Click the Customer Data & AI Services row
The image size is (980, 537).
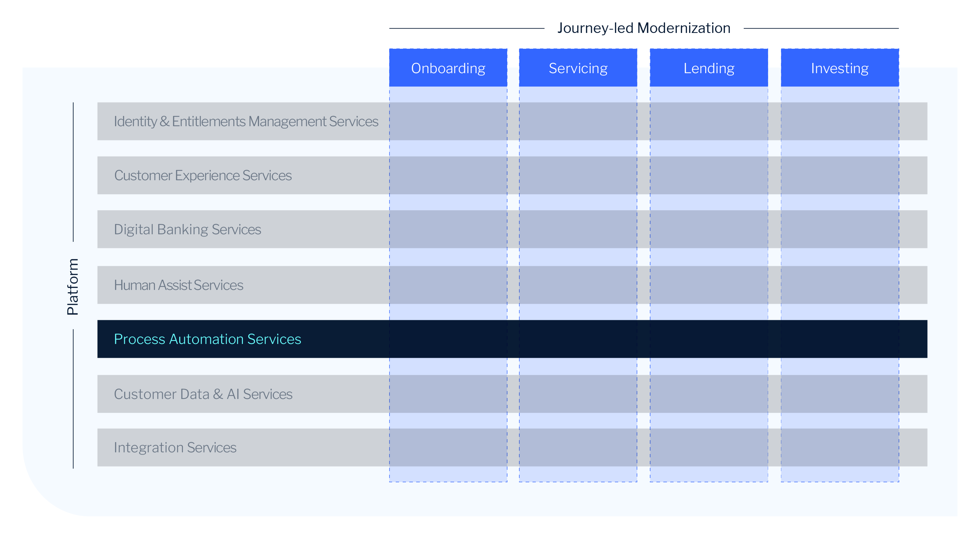pyautogui.click(x=512, y=394)
